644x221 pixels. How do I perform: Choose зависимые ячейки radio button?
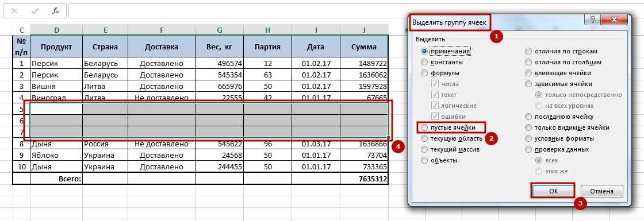click(x=528, y=84)
